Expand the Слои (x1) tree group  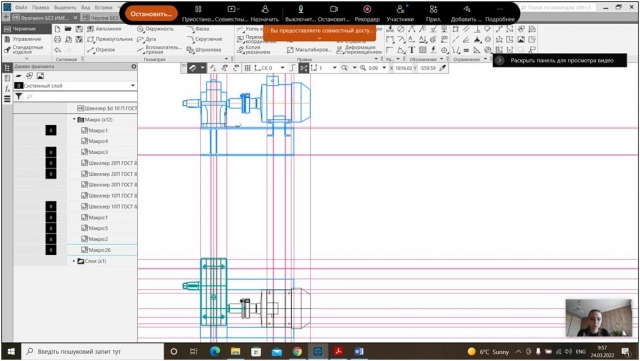click(x=74, y=261)
